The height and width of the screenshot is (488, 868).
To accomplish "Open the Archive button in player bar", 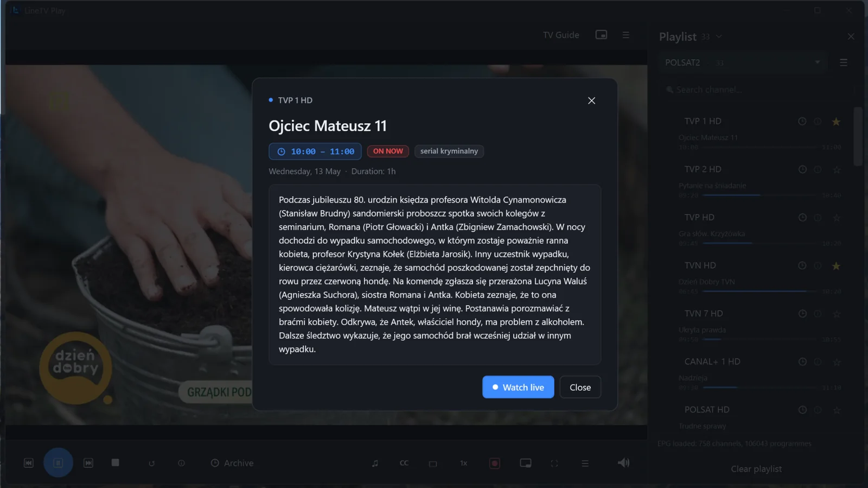I will coord(232,463).
